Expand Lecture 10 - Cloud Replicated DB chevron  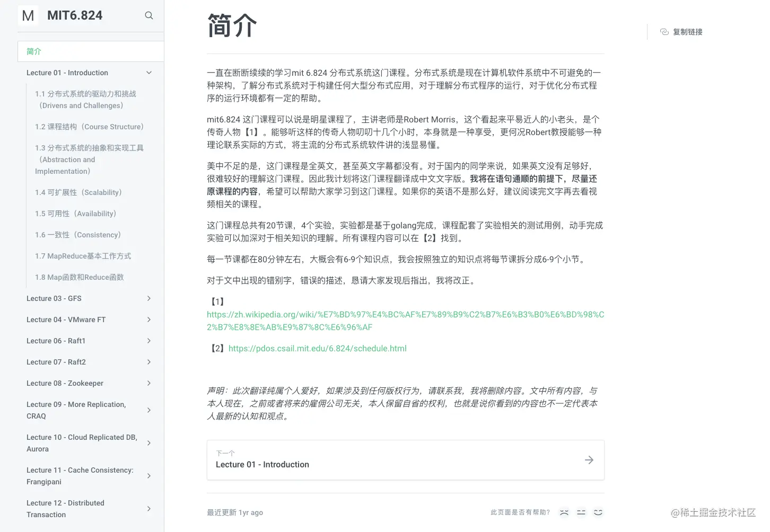[149, 443]
